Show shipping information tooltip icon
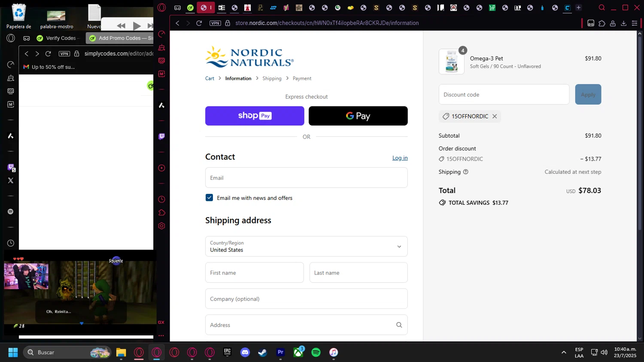This screenshot has height=362, width=644. point(466,172)
